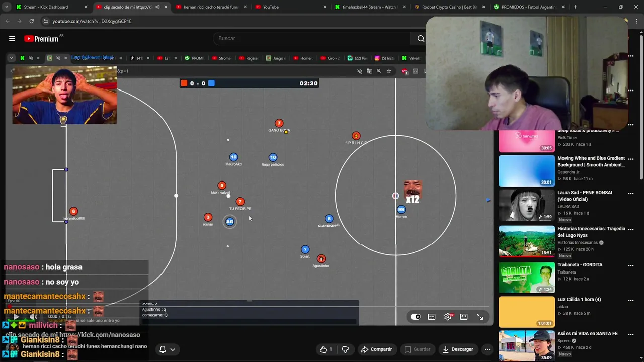This screenshot has width=644, height=362.
Task: Open the Laura Sad video thumbnail
Action: coord(527,205)
